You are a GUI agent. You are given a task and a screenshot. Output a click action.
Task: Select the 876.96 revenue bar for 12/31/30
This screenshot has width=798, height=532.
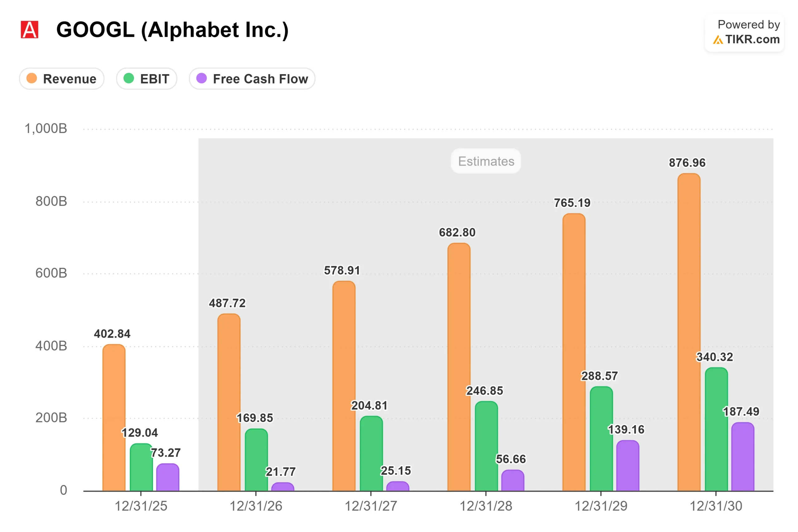click(689, 332)
